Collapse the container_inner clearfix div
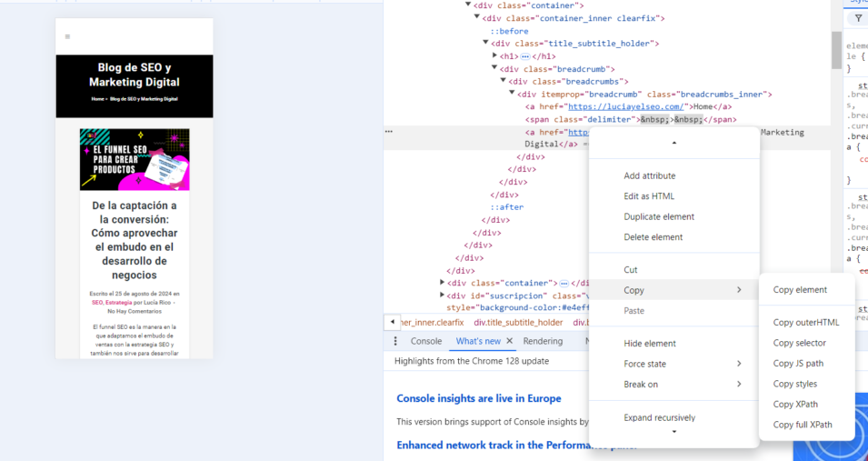The width and height of the screenshot is (868, 461). tap(476, 18)
